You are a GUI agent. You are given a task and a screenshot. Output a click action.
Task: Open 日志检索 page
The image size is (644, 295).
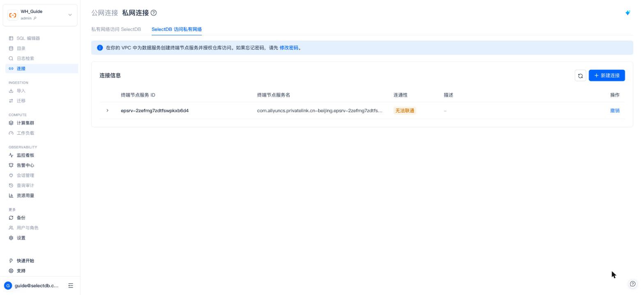point(25,58)
